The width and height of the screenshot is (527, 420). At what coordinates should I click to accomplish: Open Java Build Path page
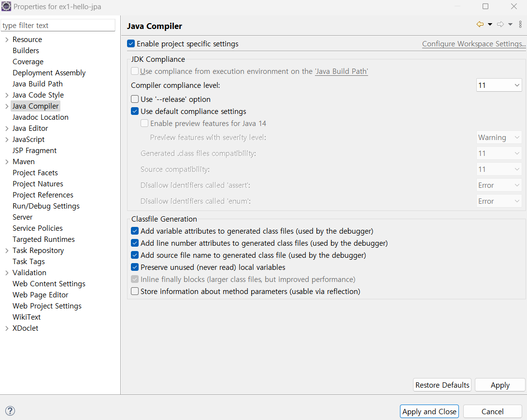(38, 84)
